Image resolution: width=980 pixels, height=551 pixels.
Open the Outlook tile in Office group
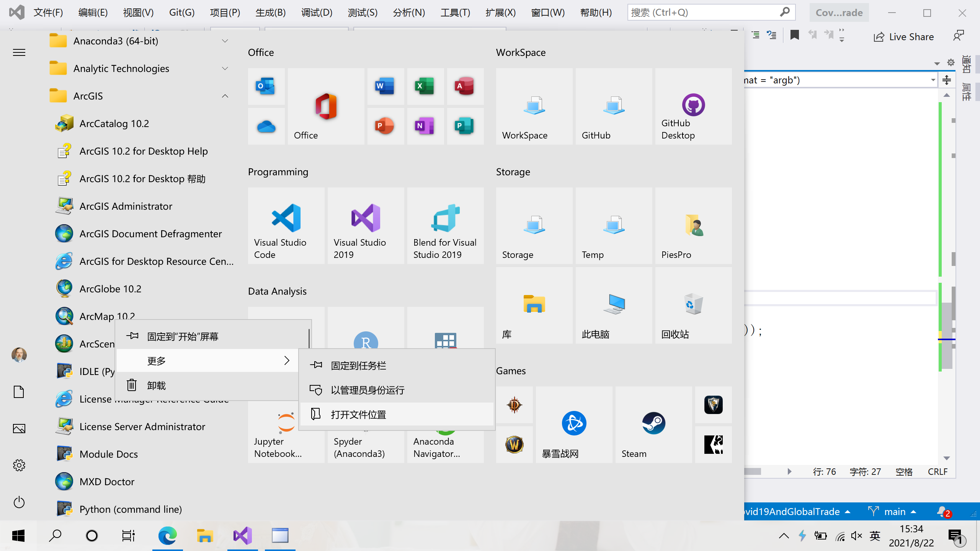pos(266,86)
